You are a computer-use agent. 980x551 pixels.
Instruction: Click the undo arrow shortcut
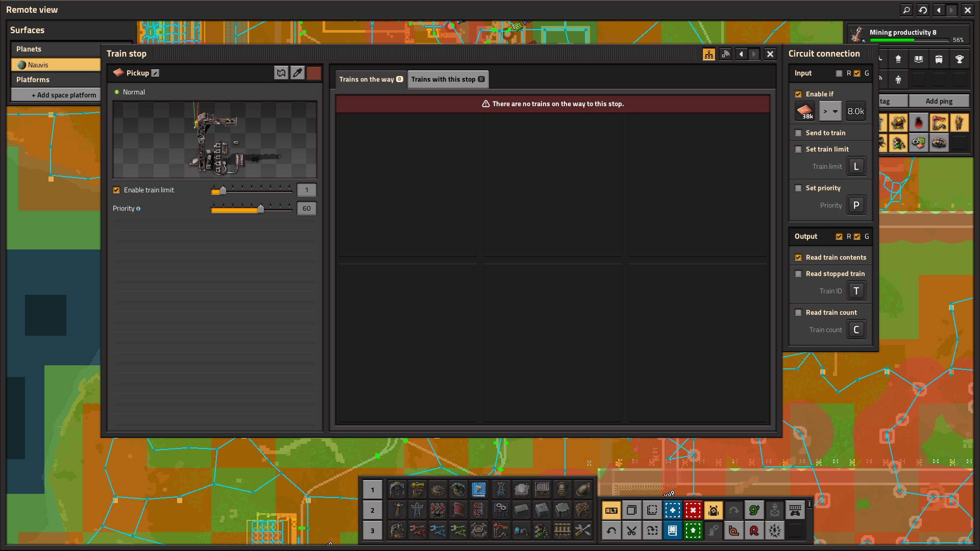pos(611,531)
